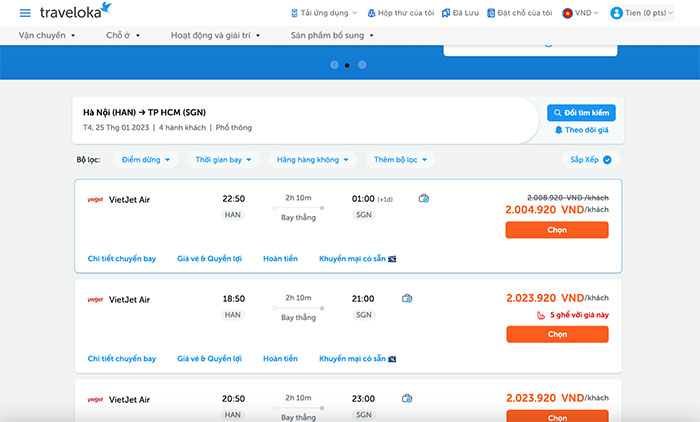Image resolution: width=700 pixels, height=422 pixels.
Task: Open the hamburger menu icon
Action: (x=25, y=13)
